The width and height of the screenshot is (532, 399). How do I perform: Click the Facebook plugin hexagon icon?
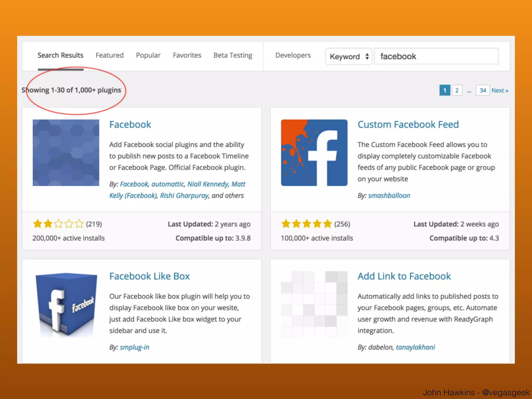point(66,152)
